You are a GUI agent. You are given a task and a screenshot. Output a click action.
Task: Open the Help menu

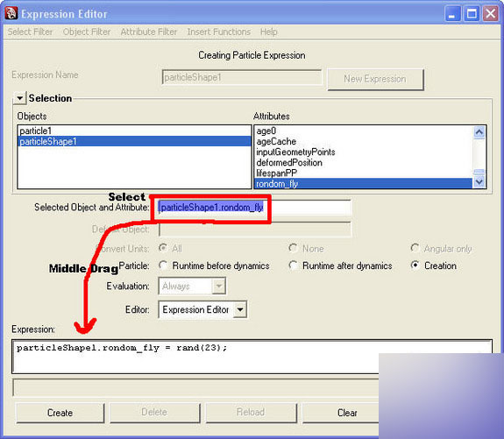tap(269, 32)
